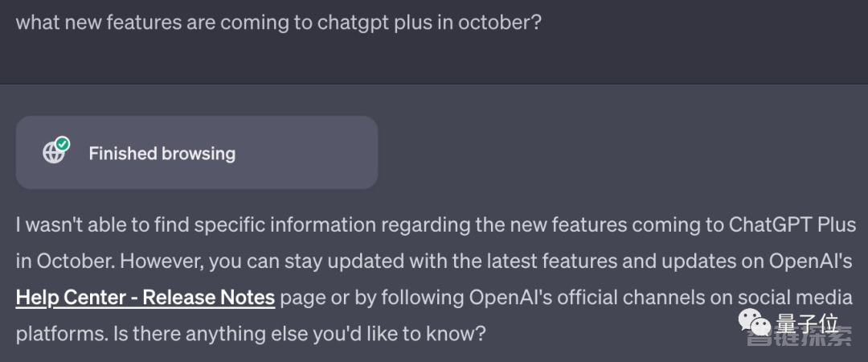
Task: Click the divider line below the user prompt
Action: tap(434, 84)
